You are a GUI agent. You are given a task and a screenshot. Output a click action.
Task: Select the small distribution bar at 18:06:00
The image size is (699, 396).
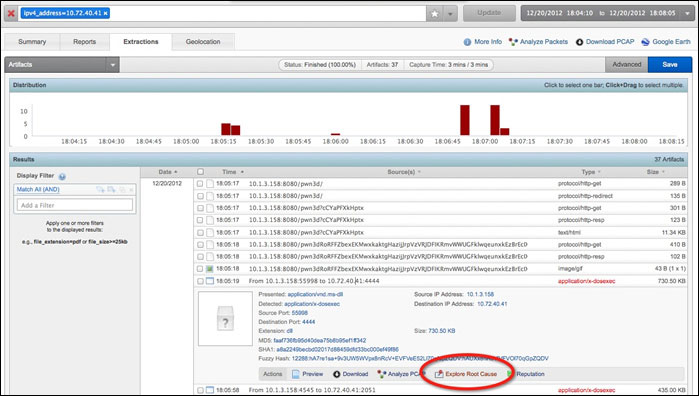[x=335, y=134]
